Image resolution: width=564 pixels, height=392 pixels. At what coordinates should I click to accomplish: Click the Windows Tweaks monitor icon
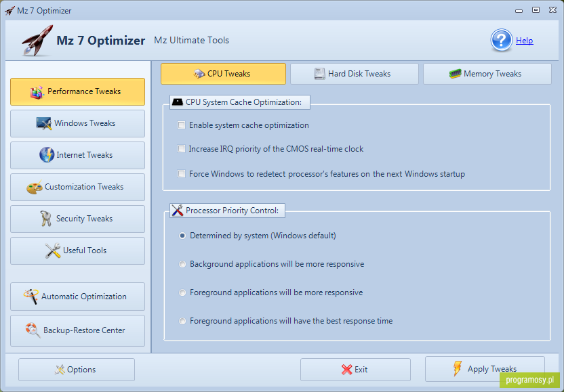[x=44, y=123]
